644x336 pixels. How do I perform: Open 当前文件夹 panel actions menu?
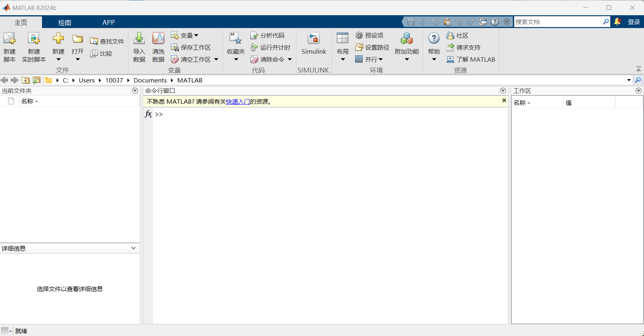[x=135, y=91]
